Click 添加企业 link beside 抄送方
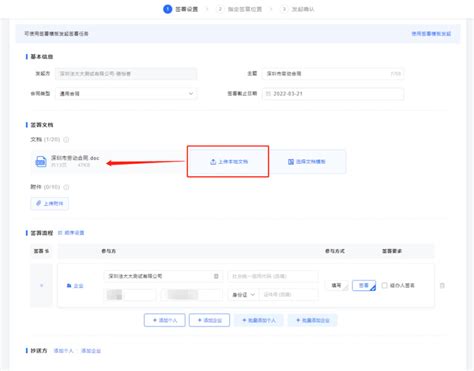Viewport: 474px width, 371px height. [91, 351]
